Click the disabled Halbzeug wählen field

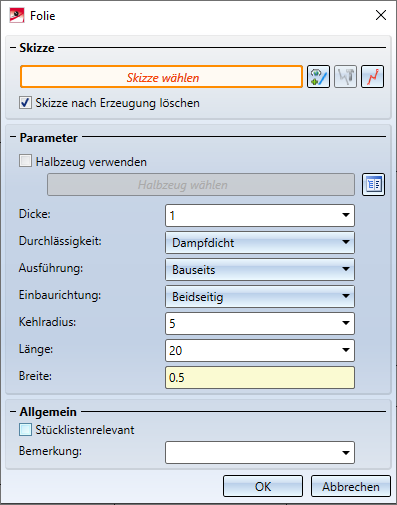click(201, 184)
